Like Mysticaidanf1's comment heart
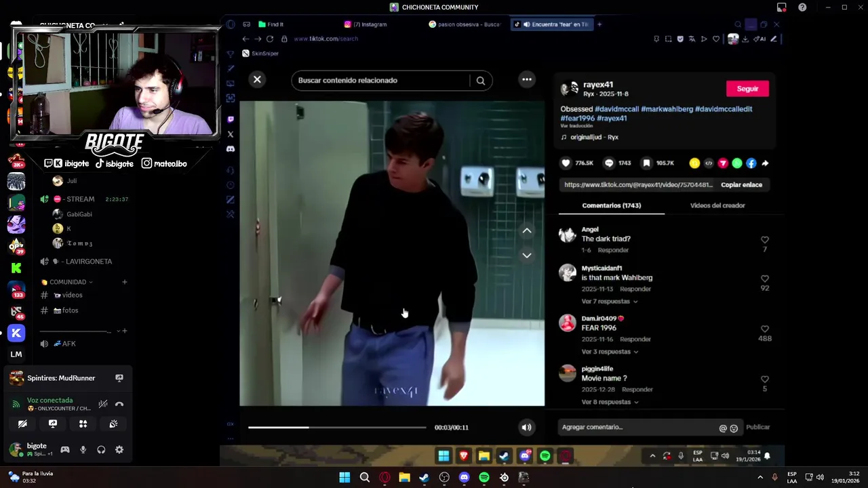Viewport: 868px width, 488px height. point(765,279)
